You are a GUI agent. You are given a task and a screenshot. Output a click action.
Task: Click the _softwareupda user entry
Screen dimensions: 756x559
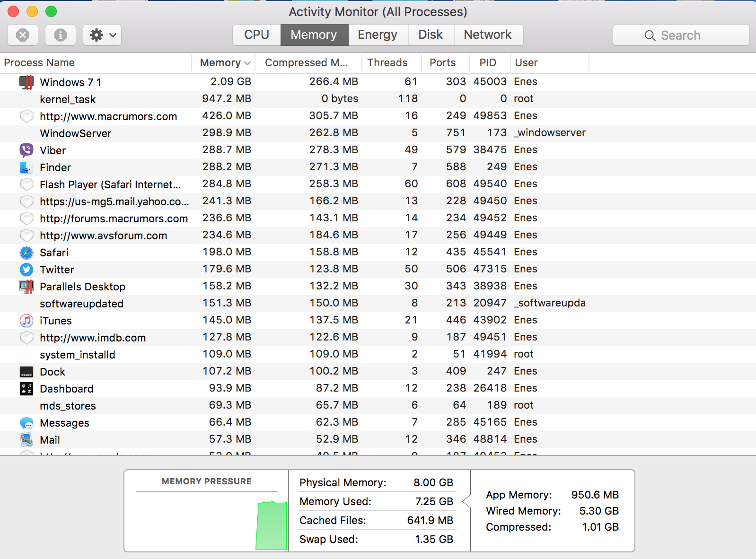pyautogui.click(x=550, y=303)
